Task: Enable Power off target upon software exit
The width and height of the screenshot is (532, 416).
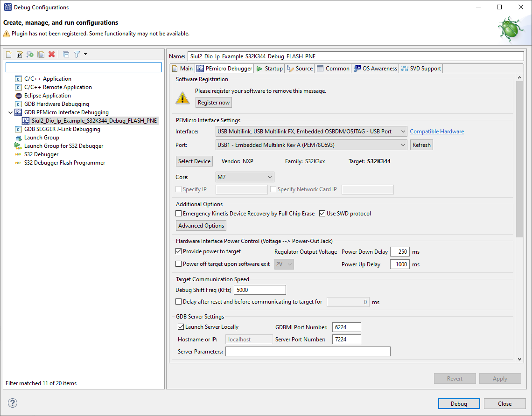Action: point(178,263)
